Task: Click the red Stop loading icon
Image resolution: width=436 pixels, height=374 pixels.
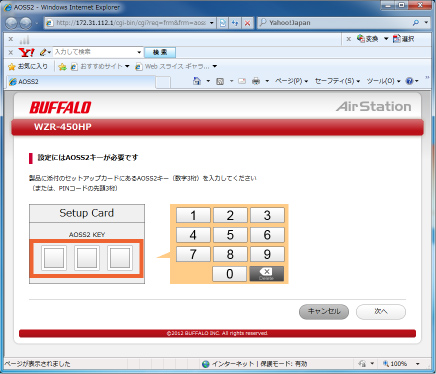Action: [x=247, y=23]
